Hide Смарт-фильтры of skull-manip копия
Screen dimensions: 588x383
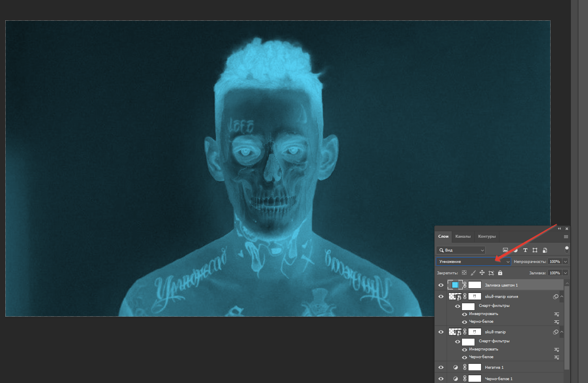(x=457, y=306)
